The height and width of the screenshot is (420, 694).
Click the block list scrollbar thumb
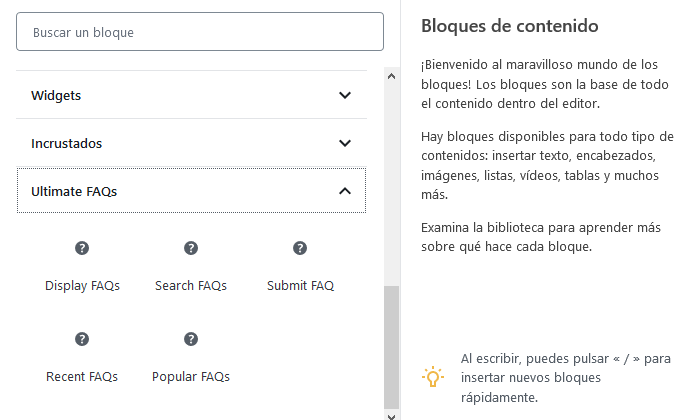click(391, 347)
